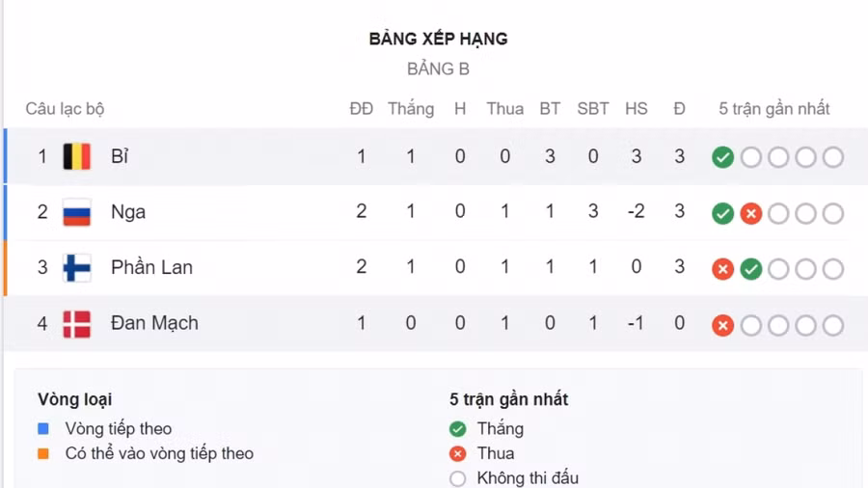Click Finland's first red loss icon
Screen dimensions: 868x488
click(x=722, y=269)
